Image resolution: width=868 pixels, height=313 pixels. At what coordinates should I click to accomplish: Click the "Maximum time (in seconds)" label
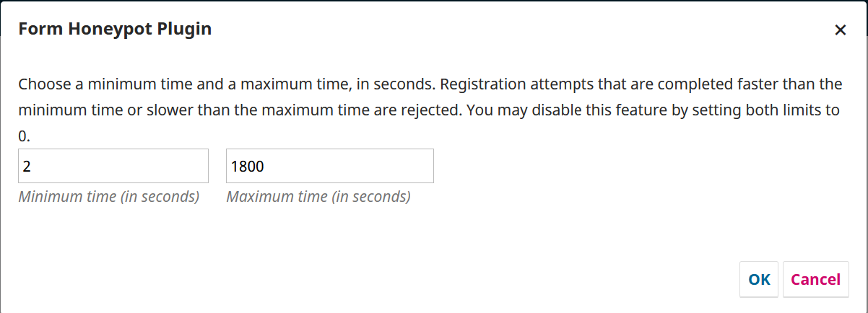pos(318,196)
